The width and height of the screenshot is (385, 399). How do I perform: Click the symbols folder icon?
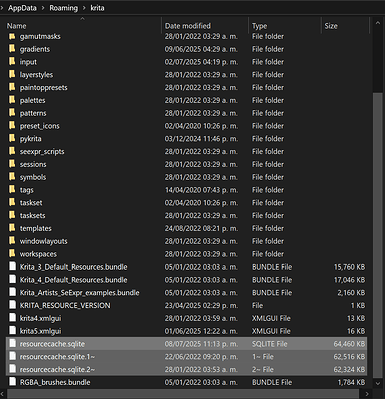[x=12, y=177]
